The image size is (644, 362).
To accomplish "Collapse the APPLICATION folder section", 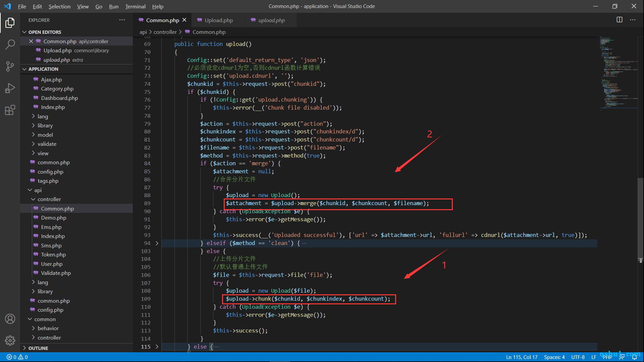I will click(x=77, y=69).
